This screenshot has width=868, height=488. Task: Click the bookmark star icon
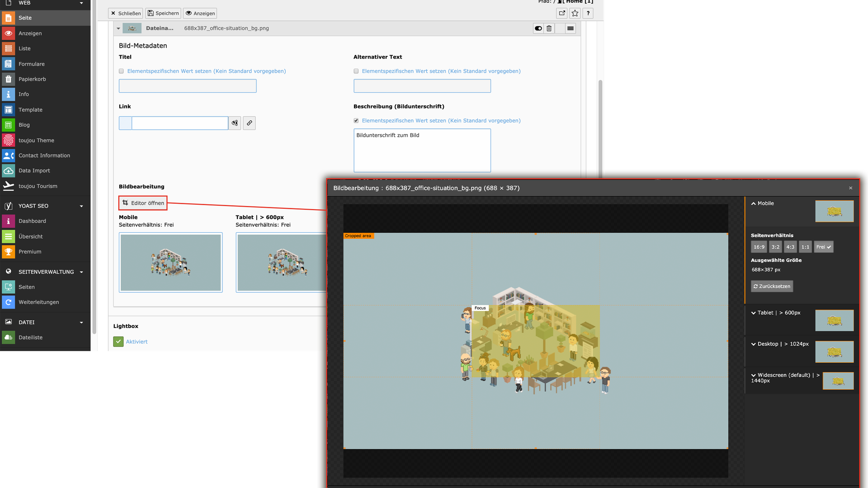575,13
